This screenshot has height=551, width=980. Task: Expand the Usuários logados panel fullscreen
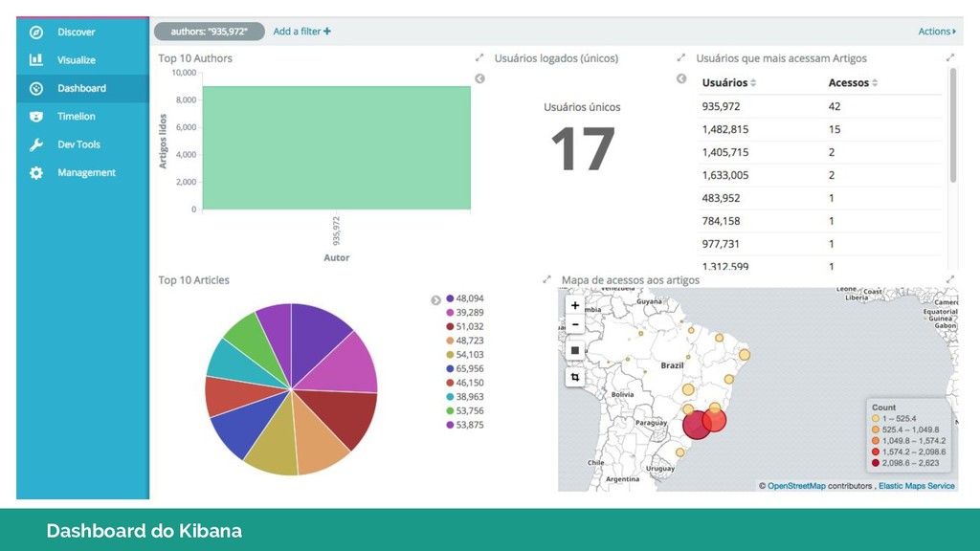[681, 57]
